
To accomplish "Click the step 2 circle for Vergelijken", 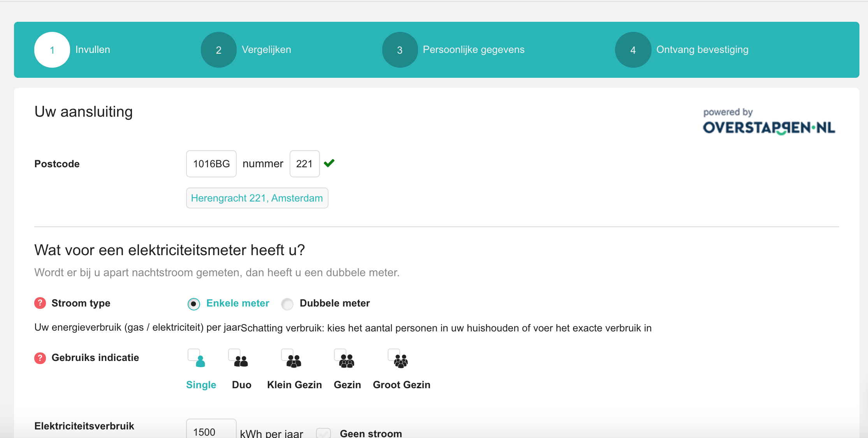I will coord(218,50).
